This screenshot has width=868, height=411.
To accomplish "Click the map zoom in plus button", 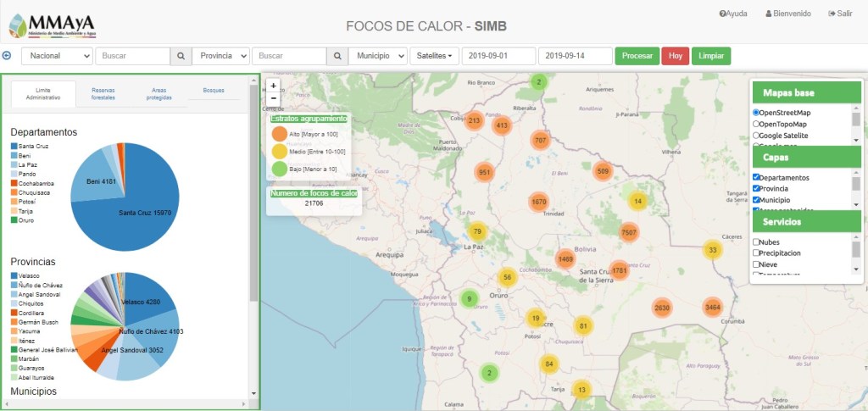I will [x=273, y=86].
